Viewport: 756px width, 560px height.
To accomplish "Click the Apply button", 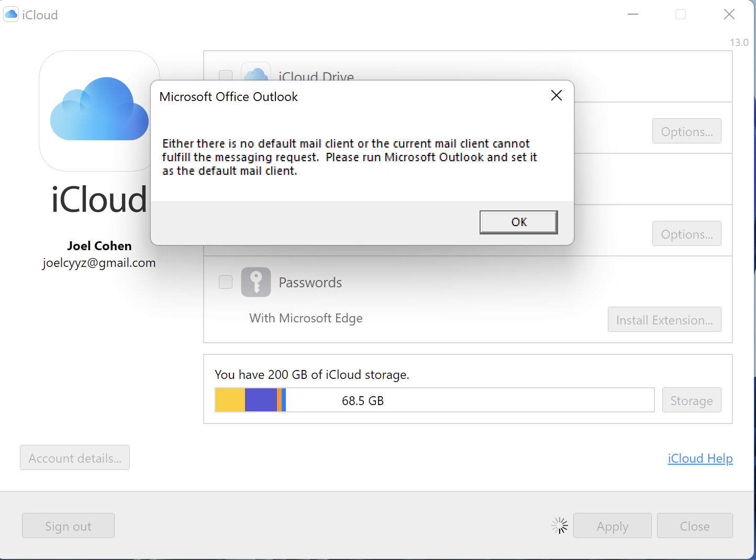I will coord(613,525).
